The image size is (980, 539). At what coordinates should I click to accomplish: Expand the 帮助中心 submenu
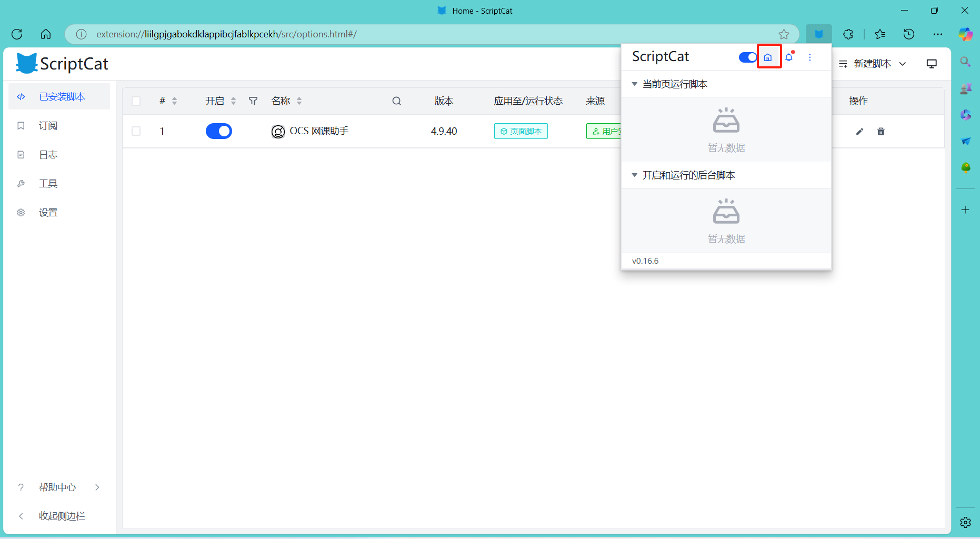(59, 487)
